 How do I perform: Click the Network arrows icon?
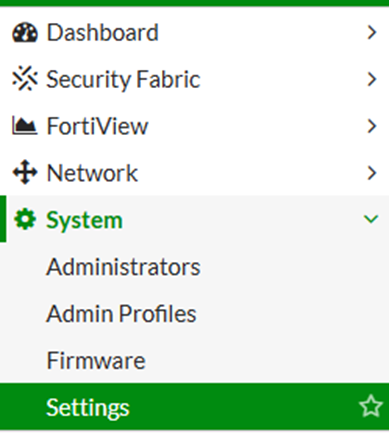click(x=25, y=173)
